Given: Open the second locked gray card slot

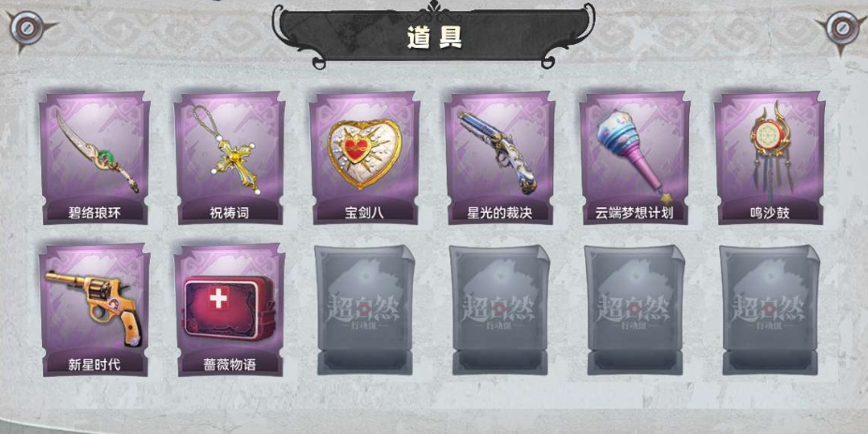Looking at the screenshot, I should [499, 310].
